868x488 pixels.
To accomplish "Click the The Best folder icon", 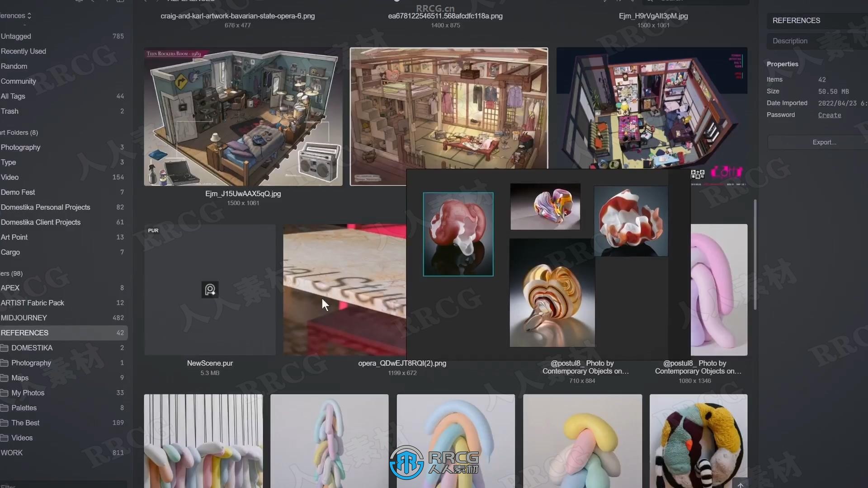I will (5, 423).
